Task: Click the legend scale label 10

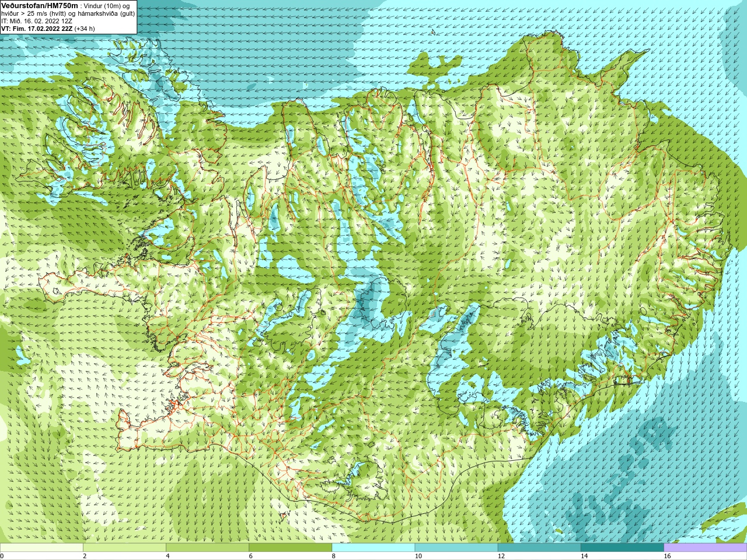Action: (418, 556)
